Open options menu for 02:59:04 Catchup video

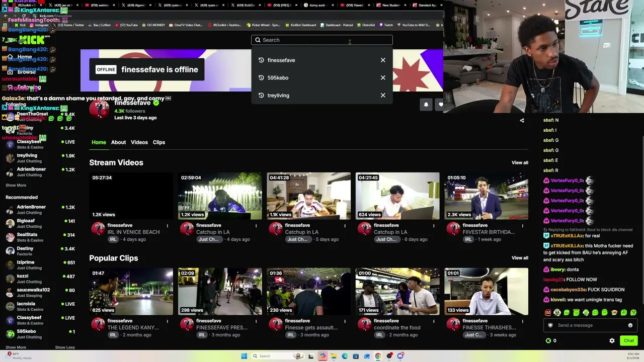[256, 226]
